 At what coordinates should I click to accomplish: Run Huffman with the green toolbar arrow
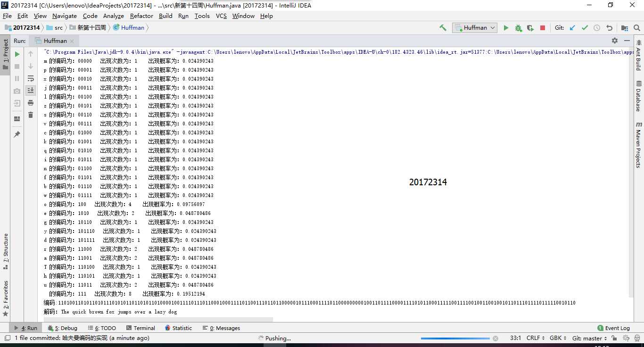coord(506,28)
